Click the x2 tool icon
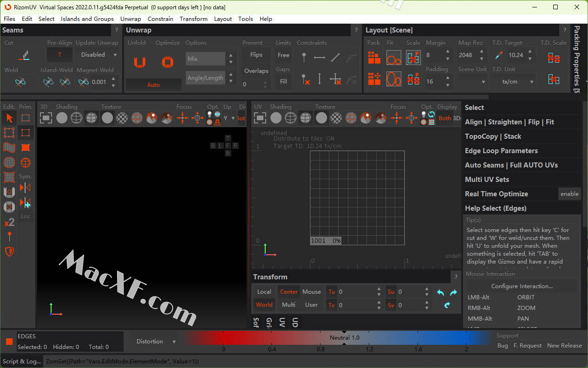 [x=9, y=222]
